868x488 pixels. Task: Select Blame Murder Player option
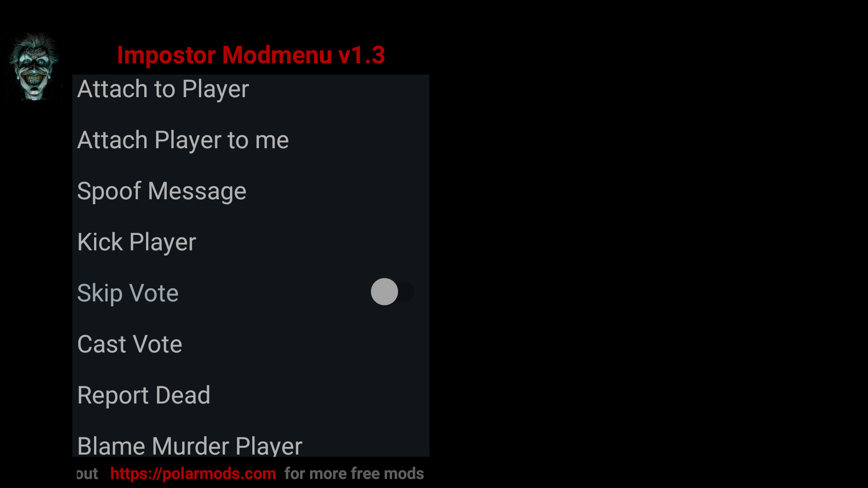click(x=189, y=445)
